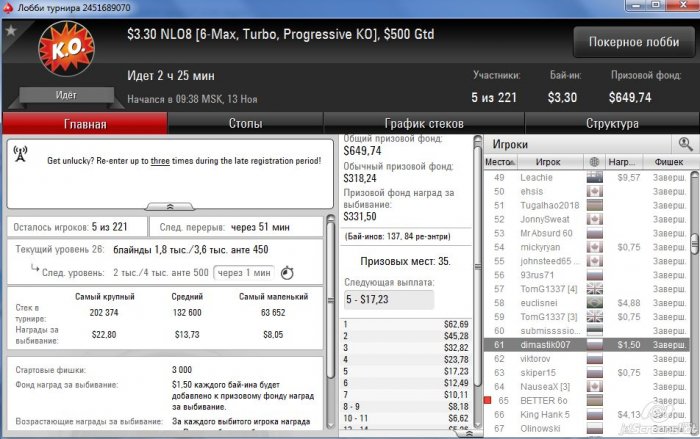Viewport: 700px width, 439px height.
Task: Select player MrAbsurd 60
Action: click(x=546, y=233)
